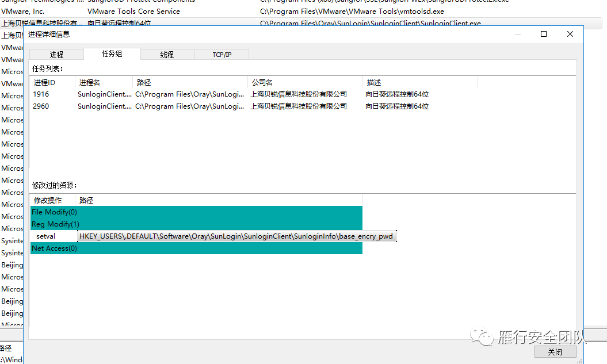Click the 任务列表 label
Image resolution: width=607 pixels, height=364 pixels.
pos(48,68)
